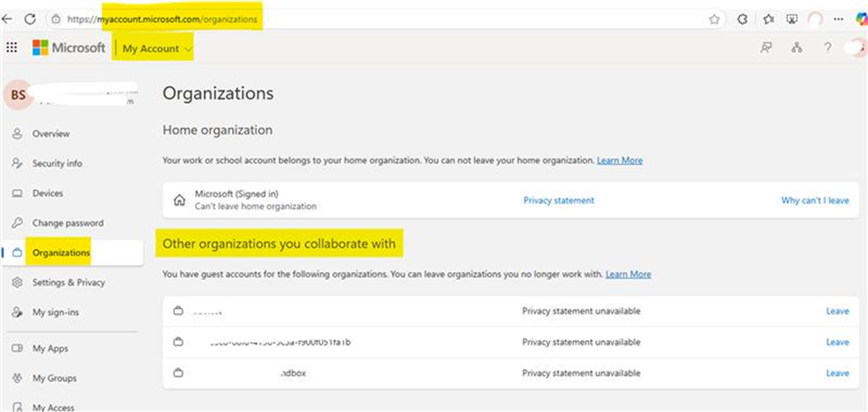
Task: Click the "Why can't I leave" link
Action: 815,200
